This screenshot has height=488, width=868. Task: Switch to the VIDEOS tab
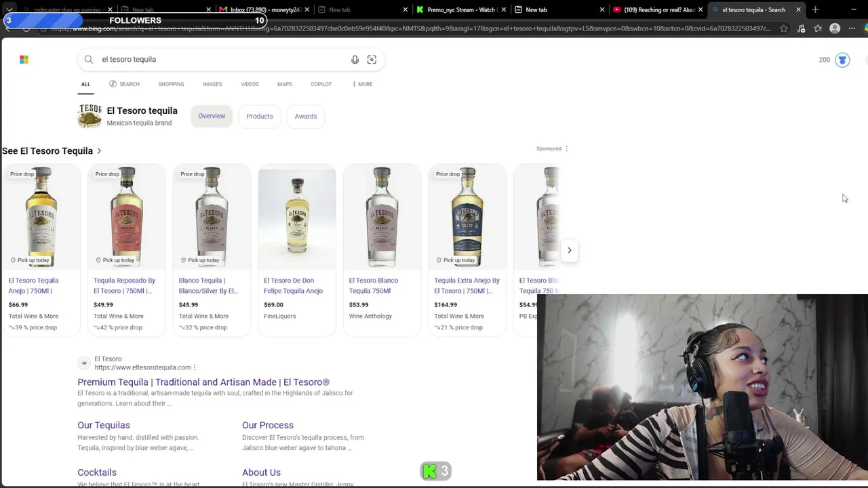(250, 84)
